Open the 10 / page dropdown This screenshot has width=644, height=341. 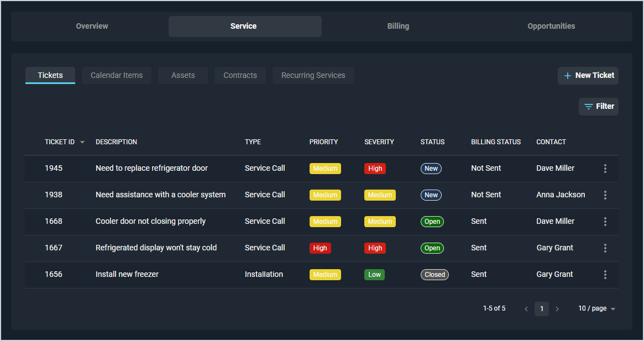pos(597,308)
